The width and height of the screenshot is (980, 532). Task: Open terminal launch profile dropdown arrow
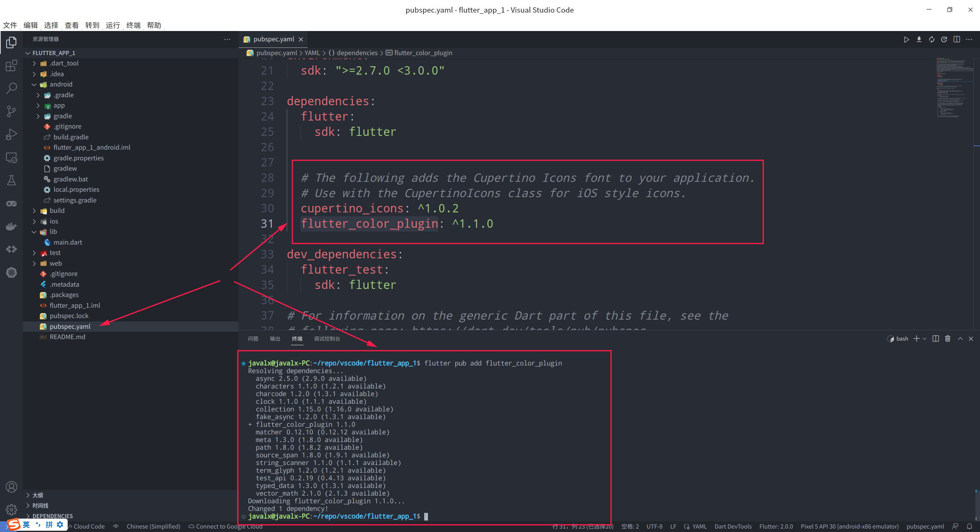924,339
